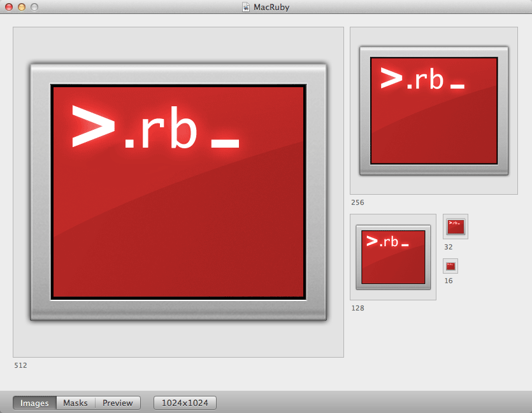
Task: Close the MacRuby window
Action: (9, 7)
